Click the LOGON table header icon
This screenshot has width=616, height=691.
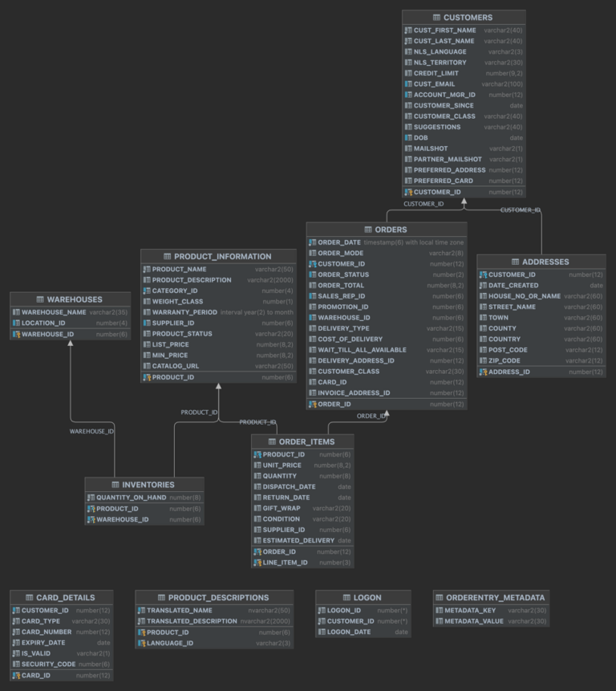(x=346, y=598)
